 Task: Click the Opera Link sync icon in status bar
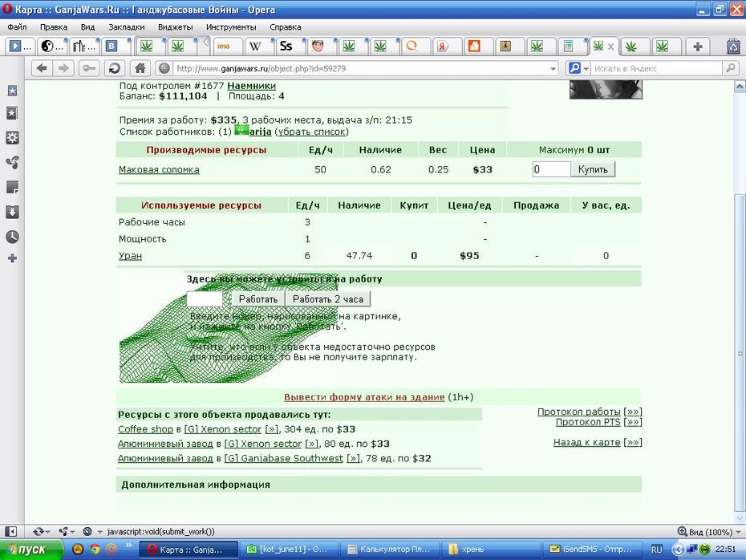coord(38,531)
